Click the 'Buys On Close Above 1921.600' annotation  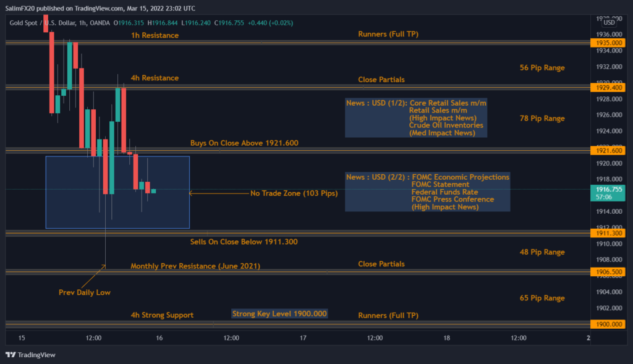tap(244, 143)
